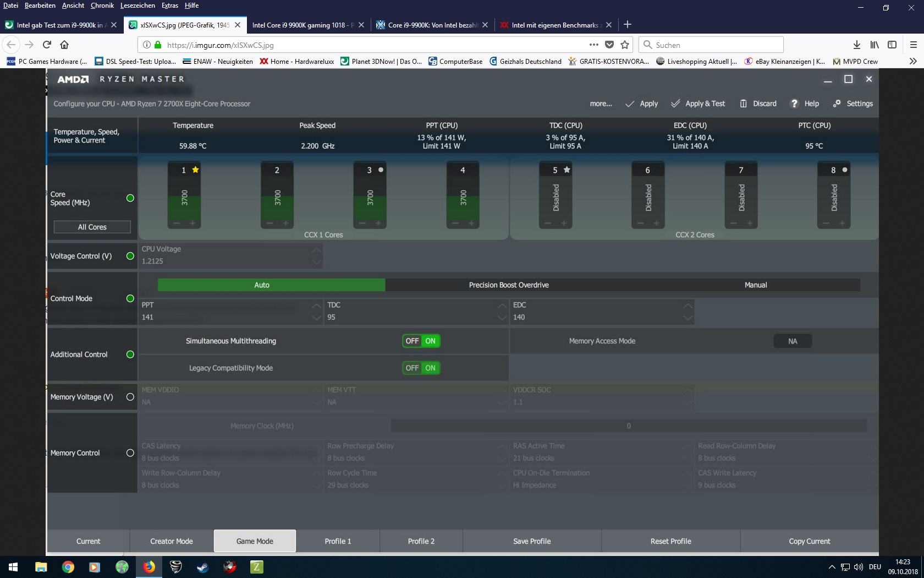Increase CPU Voltage with up chevron
This screenshot has width=924, height=578.
(316, 249)
